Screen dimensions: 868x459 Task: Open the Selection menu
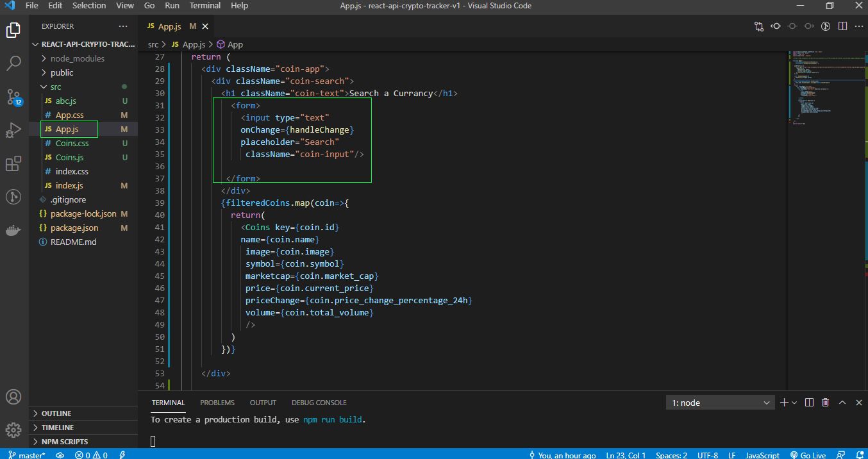point(89,6)
